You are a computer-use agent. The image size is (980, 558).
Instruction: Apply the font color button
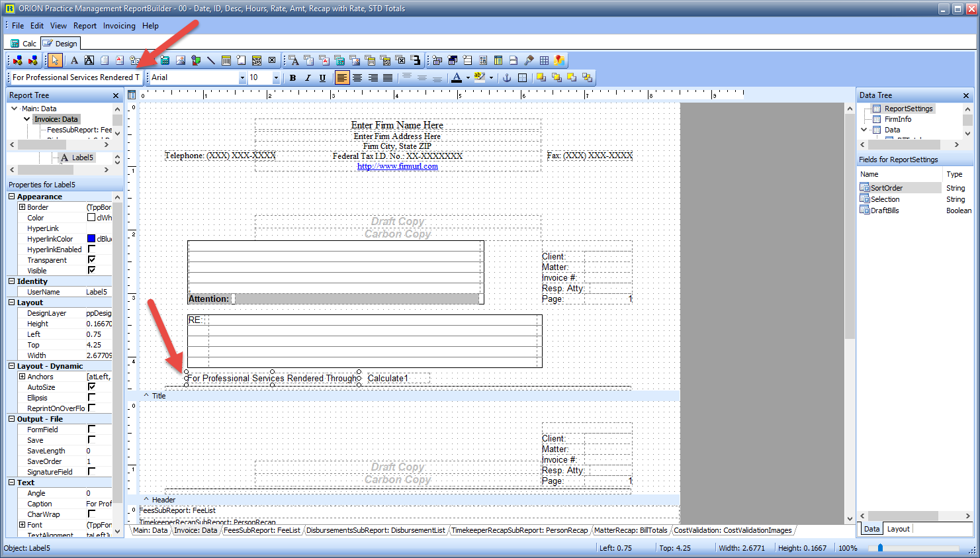[x=457, y=77]
